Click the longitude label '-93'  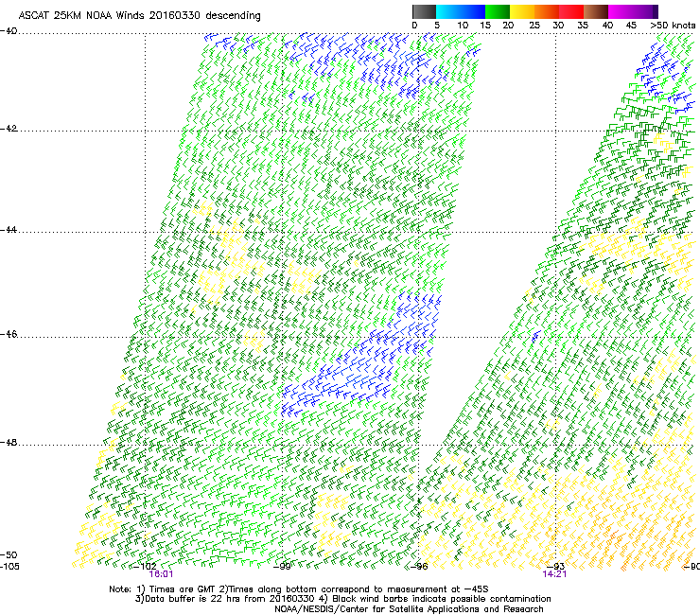(x=555, y=567)
